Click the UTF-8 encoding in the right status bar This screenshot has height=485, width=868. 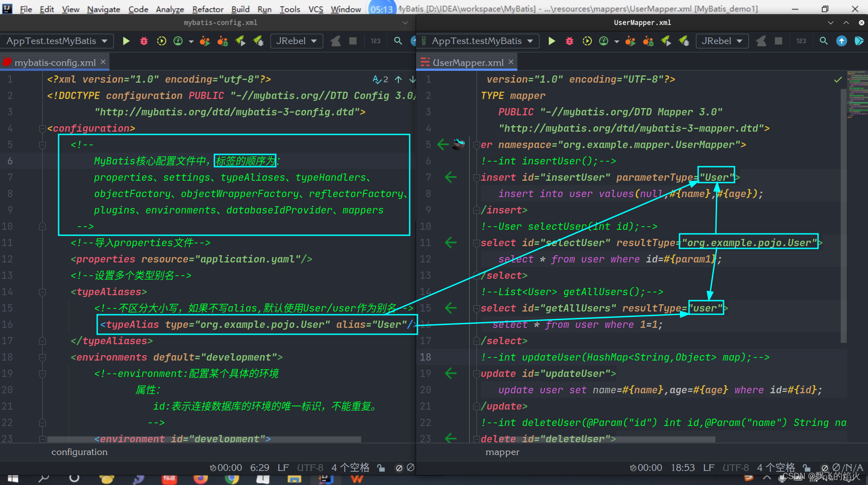736,468
